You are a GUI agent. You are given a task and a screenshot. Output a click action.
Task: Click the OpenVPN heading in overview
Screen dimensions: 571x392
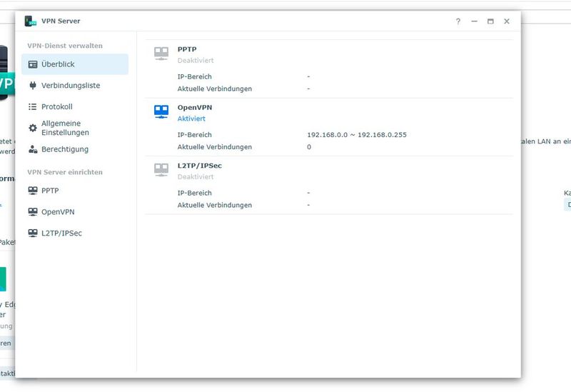click(x=195, y=108)
